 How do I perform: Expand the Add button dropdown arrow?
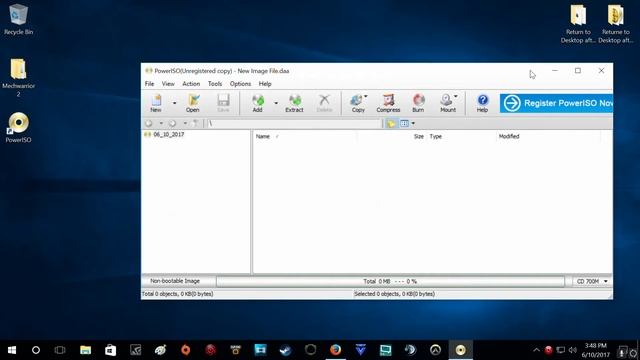pos(276,103)
